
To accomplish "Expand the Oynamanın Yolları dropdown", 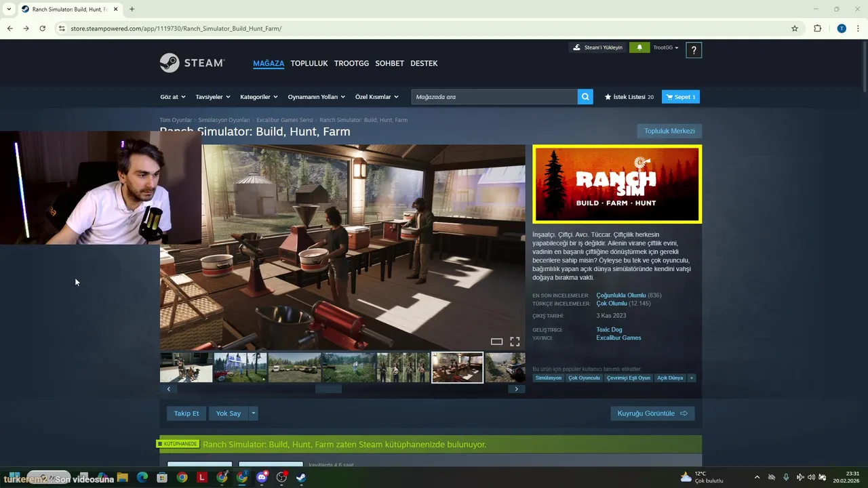I will (x=317, y=97).
